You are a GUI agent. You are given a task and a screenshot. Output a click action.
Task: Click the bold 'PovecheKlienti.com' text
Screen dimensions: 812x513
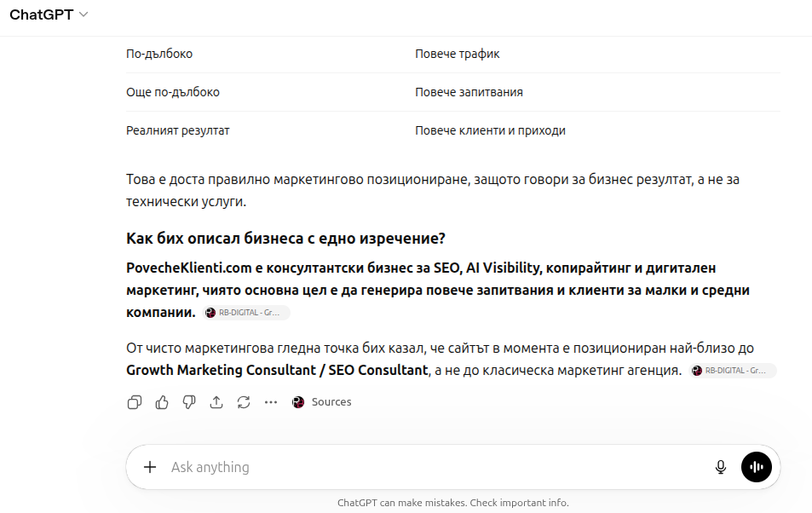click(189, 268)
